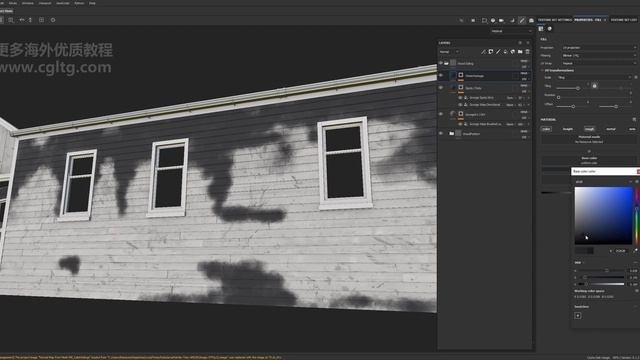Toggle eye of the third layer row
The width and height of the screenshot is (640, 360).
coord(441,88)
